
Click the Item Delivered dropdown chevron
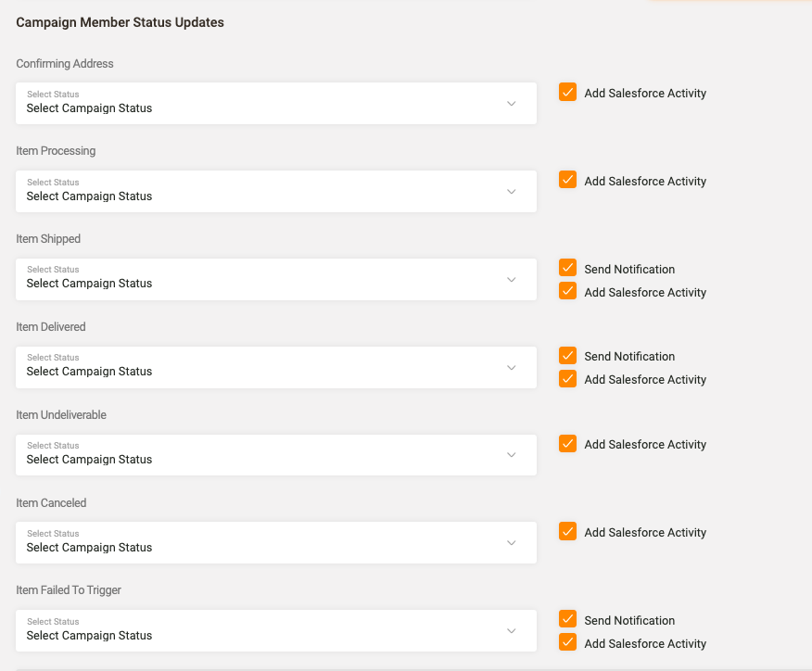(x=511, y=367)
